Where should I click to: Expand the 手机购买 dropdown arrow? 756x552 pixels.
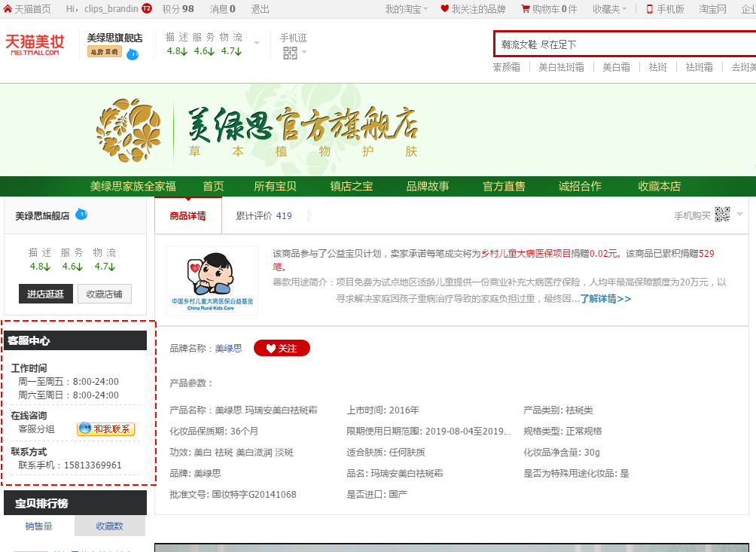click(739, 214)
